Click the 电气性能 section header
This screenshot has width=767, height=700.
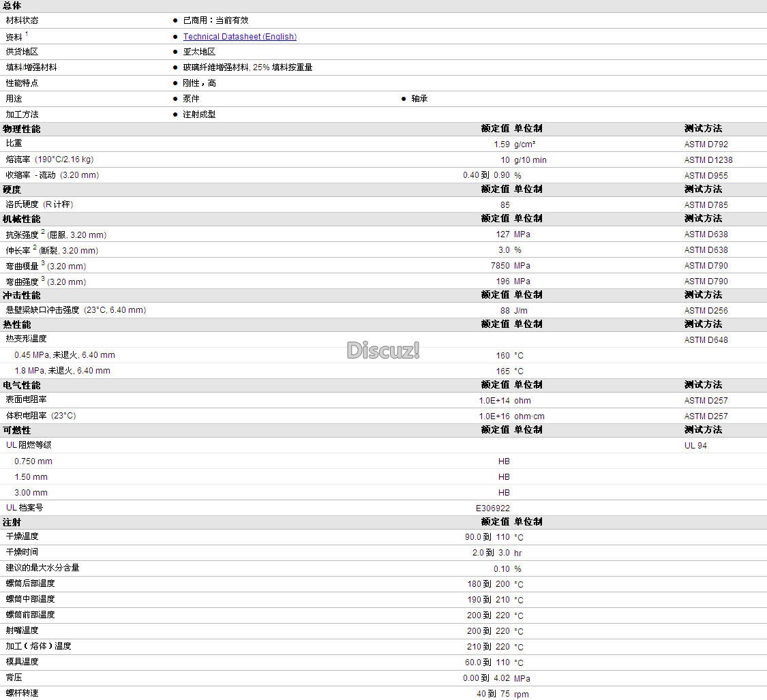22,386
